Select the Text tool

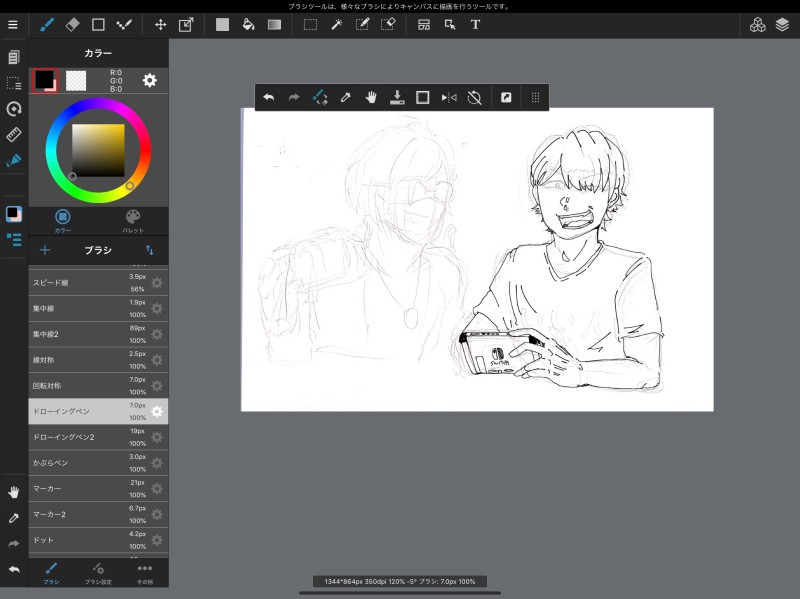pyautogui.click(x=475, y=24)
